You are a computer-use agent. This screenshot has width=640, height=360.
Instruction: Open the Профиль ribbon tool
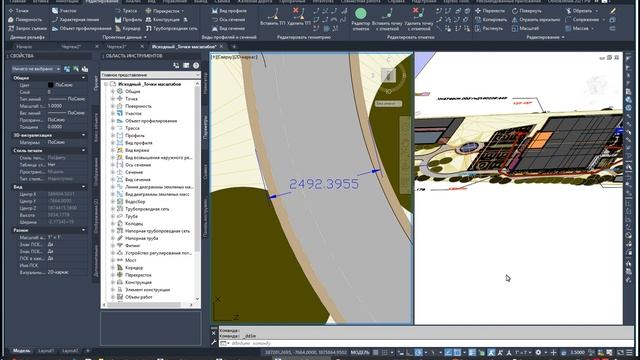click(x=128, y=20)
